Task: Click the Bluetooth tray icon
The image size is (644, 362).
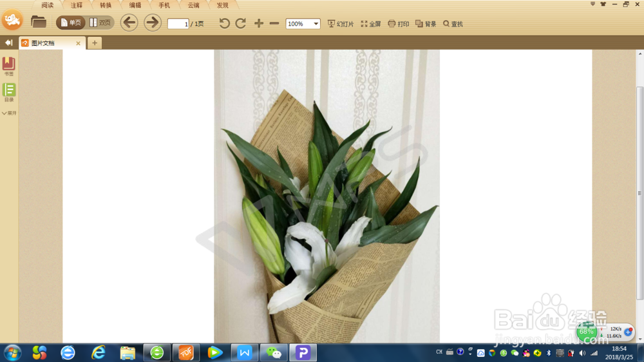Action: click(x=549, y=353)
